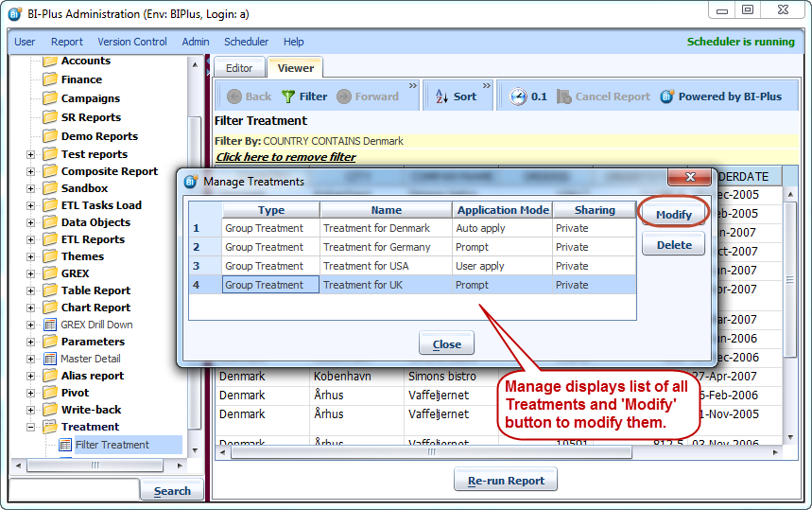Switch to the Editor tab
This screenshot has width=812, height=510.
click(239, 68)
